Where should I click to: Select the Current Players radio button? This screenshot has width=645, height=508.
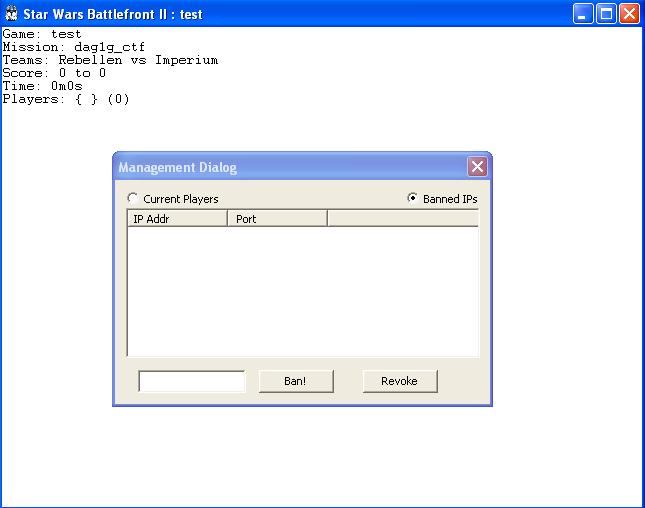(x=133, y=199)
